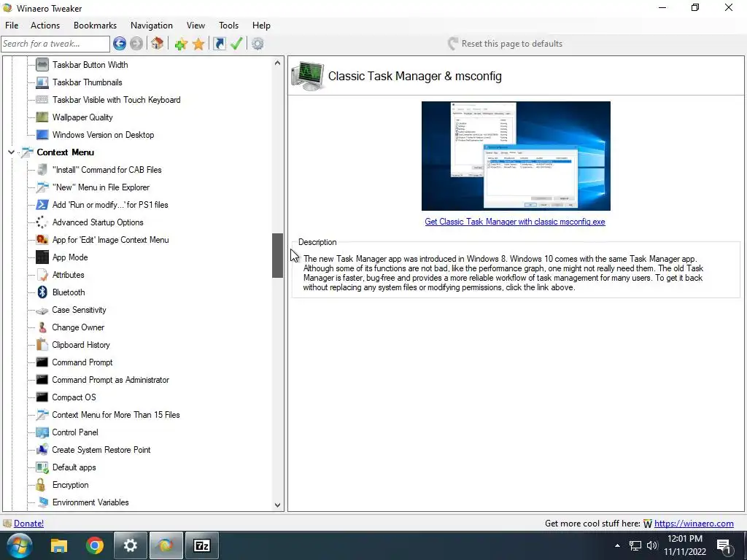Click the Windows Version on Desktop icon
This screenshot has height=560, width=747.
pyautogui.click(x=42, y=135)
